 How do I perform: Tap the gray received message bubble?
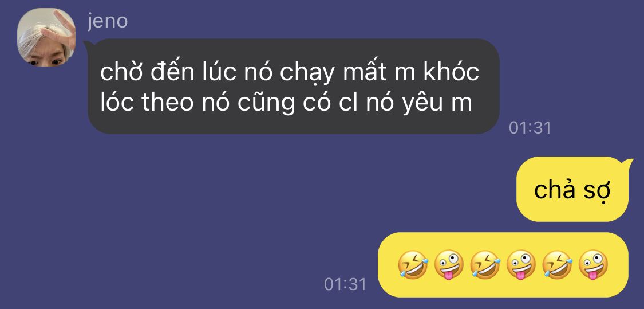coord(293,87)
